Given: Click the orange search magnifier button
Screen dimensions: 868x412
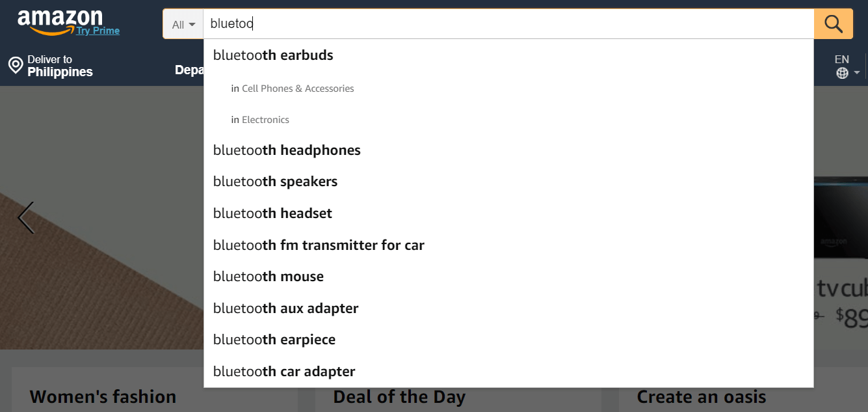Looking at the screenshot, I should point(833,24).
